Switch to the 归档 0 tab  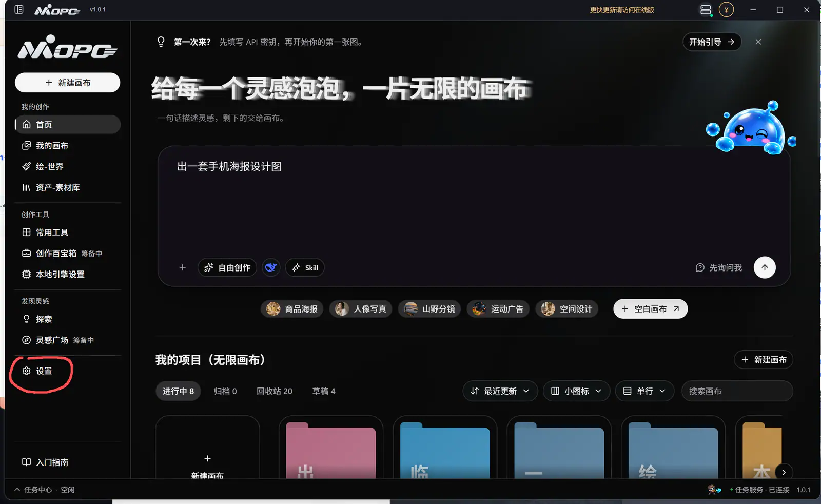pyautogui.click(x=225, y=391)
